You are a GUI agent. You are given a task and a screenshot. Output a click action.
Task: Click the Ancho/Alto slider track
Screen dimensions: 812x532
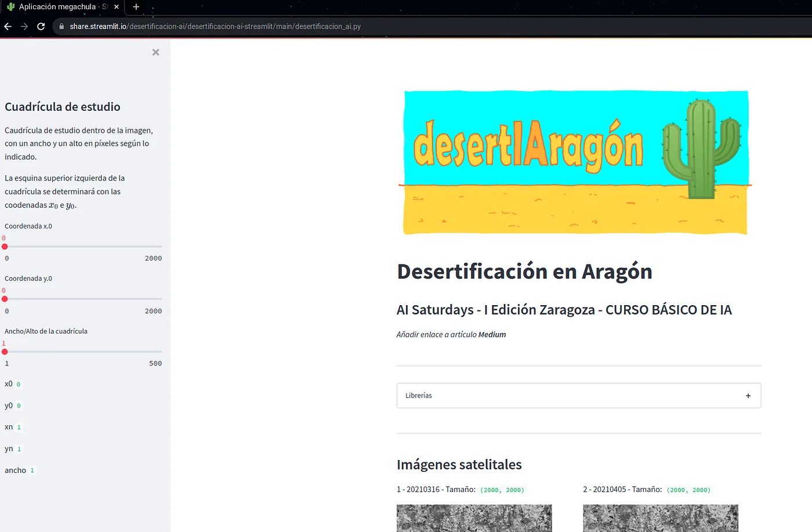coord(84,352)
